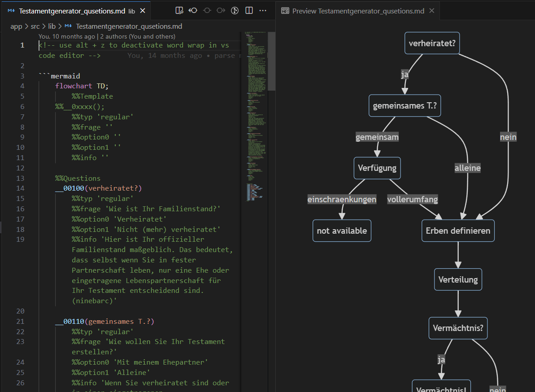This screenshot has width=535, height=392.
Task: Click the 'You, 10 months ago' code lens
Action: click(x=67, y=36)
